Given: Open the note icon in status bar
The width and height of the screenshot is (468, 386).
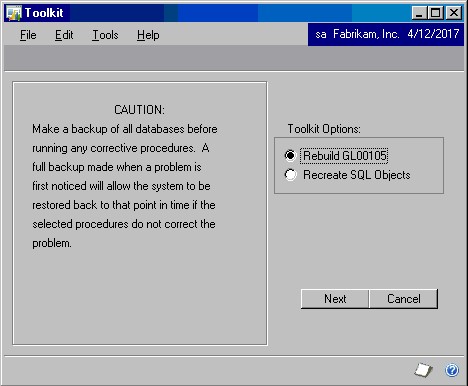Looking at the screenshot, I should [423, 370].
